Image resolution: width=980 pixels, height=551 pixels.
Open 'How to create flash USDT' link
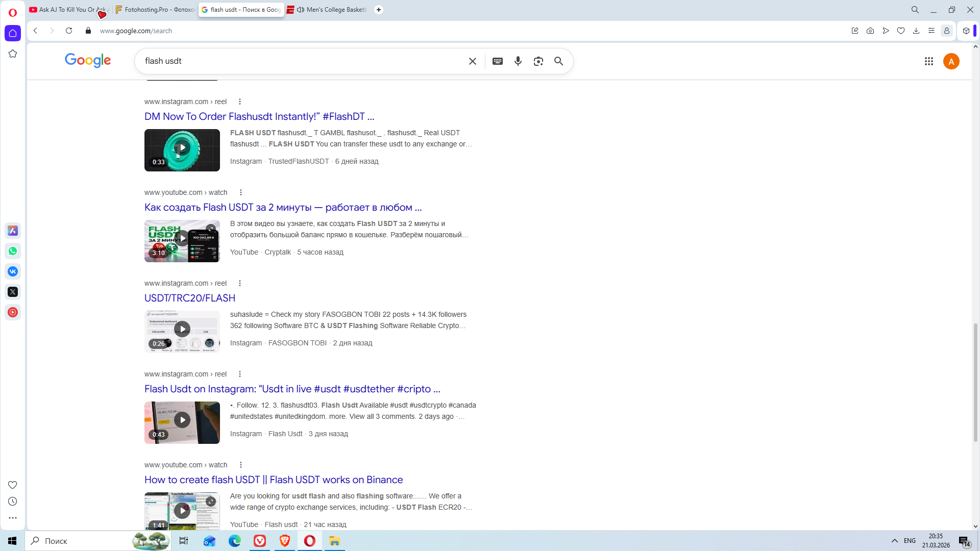click(274, 480)
